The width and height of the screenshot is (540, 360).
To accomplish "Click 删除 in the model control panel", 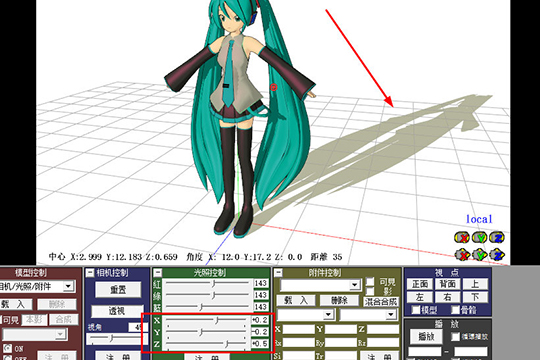I will click(56, 304).
